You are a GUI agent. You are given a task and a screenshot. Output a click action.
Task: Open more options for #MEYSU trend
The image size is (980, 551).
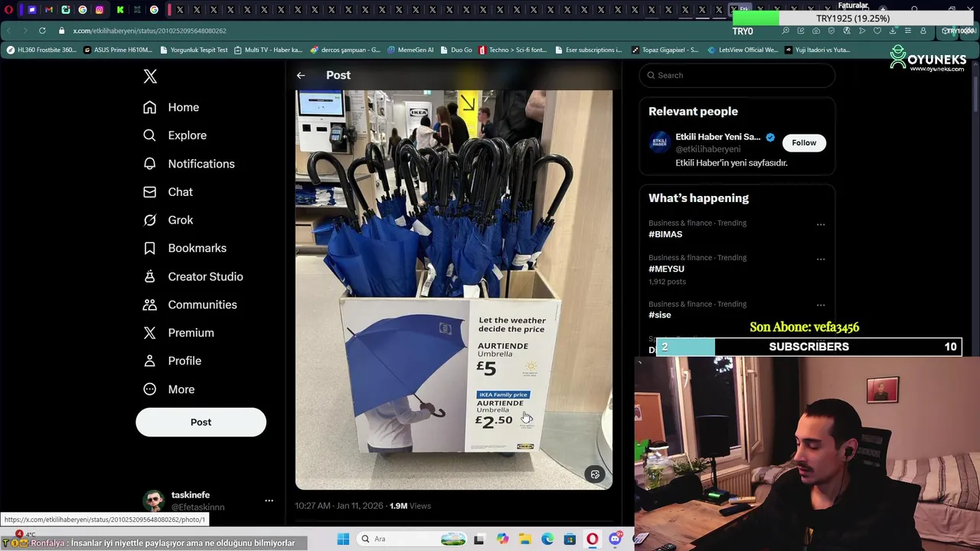(x=821, y=259)
